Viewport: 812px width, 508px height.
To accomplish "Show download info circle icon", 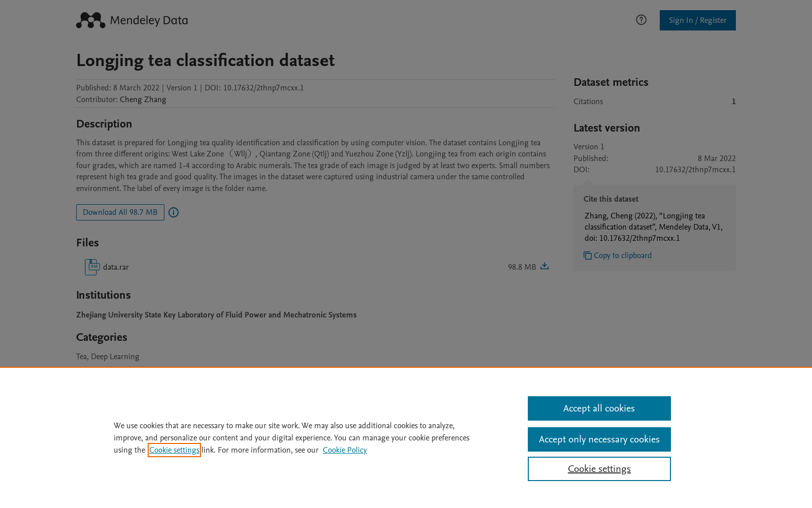I will coord(174,212).
